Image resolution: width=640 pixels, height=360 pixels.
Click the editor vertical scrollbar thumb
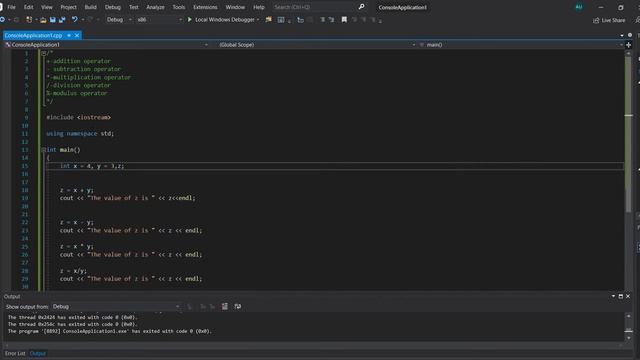628,135
